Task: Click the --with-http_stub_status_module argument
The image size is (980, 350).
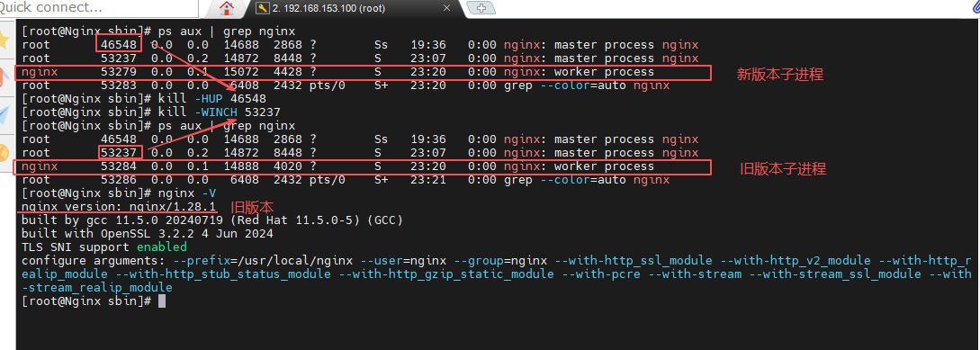Action: [x=224, y=274]
